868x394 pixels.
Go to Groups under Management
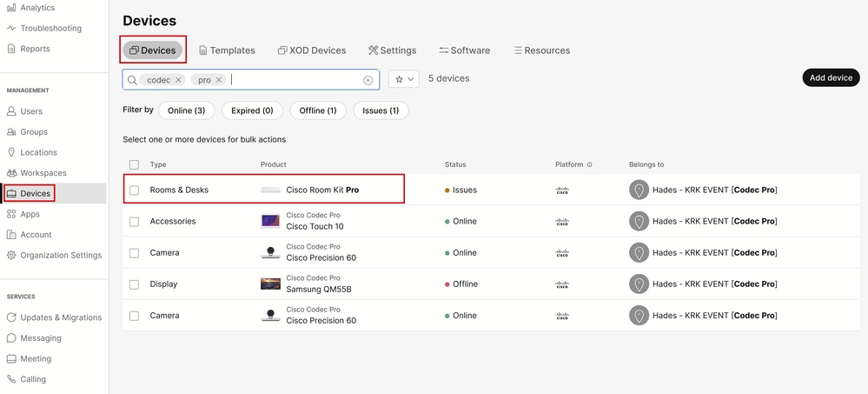[27, 132]
